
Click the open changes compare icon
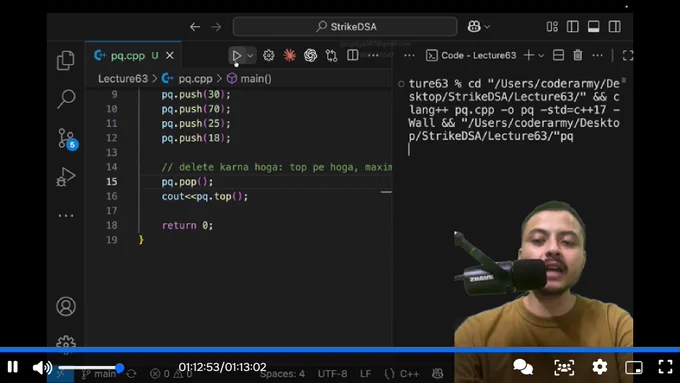click(331, 56)
